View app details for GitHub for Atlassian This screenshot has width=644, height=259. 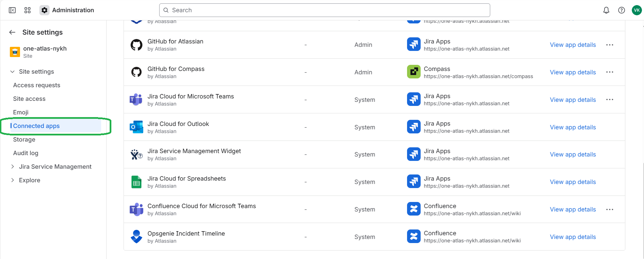point(573,45)
